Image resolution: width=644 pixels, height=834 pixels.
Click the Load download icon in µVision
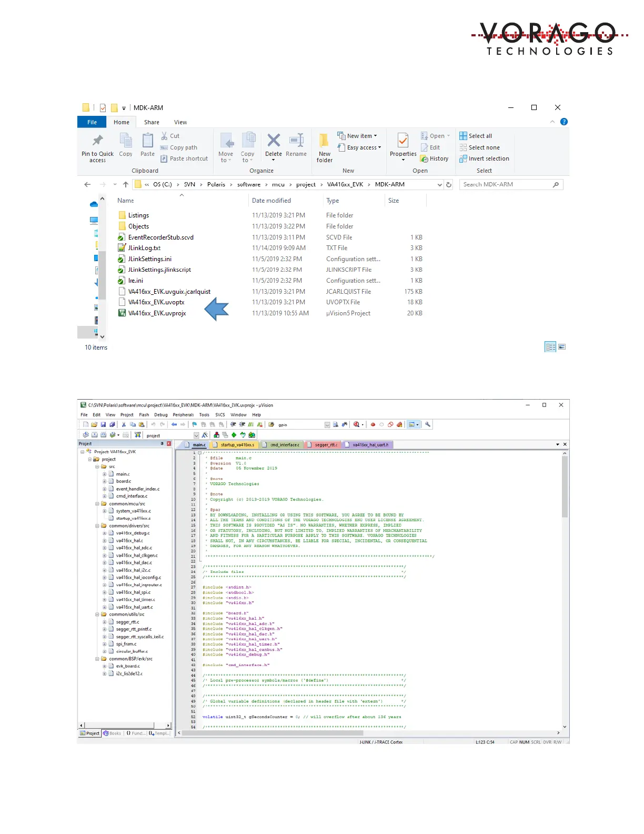(x=138, y=435)
